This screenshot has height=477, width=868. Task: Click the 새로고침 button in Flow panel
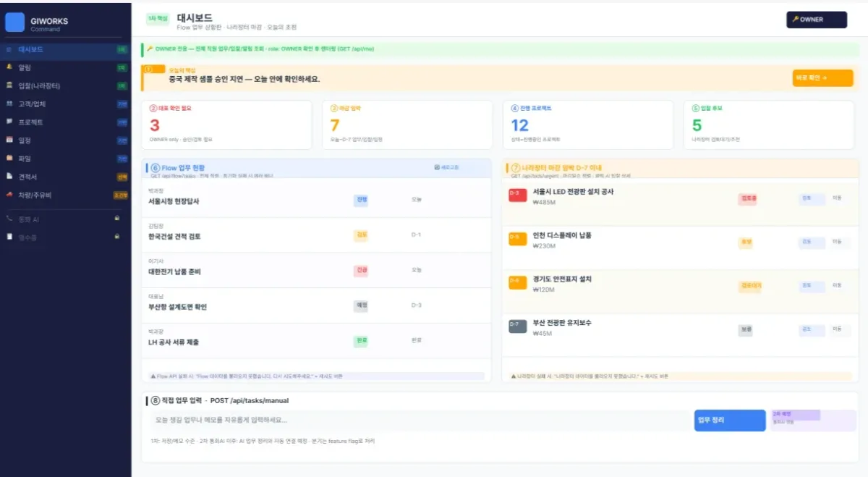click(x=446, y=167)
